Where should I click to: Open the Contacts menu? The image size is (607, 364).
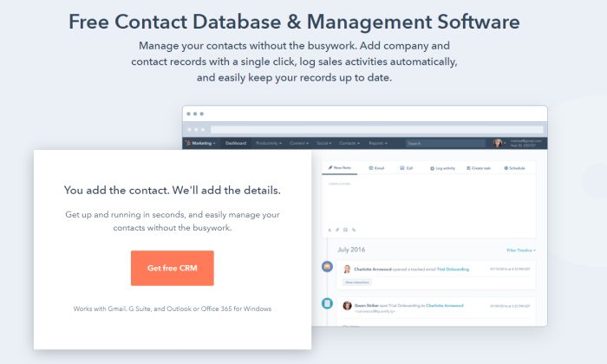coord(349,143)
